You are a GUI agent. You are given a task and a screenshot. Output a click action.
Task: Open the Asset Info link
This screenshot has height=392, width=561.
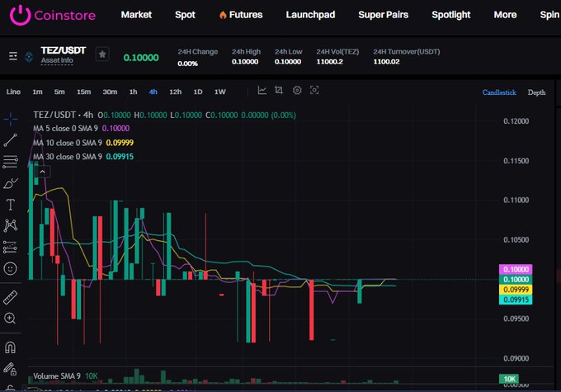click(57, 60)
